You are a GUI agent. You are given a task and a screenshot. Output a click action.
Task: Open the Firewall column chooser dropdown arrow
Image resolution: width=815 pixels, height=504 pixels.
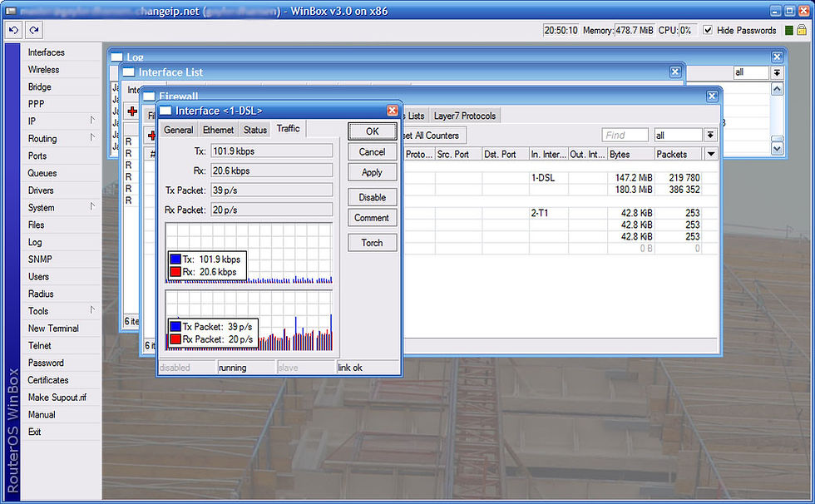[x=711, y=154]
